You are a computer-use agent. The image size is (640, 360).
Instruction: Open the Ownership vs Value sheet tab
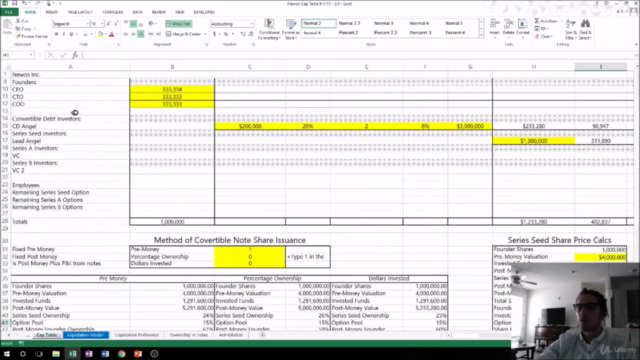pyautogui.click(x=189, y=335)
